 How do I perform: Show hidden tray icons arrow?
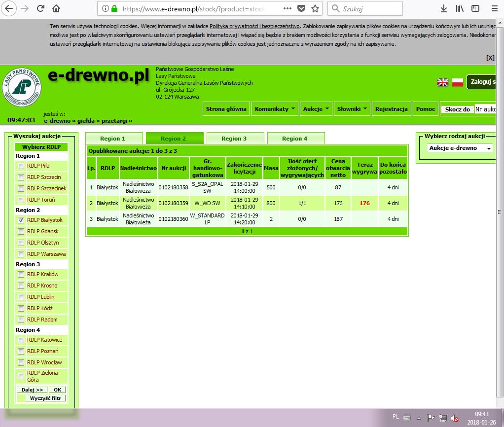point(419,418)
